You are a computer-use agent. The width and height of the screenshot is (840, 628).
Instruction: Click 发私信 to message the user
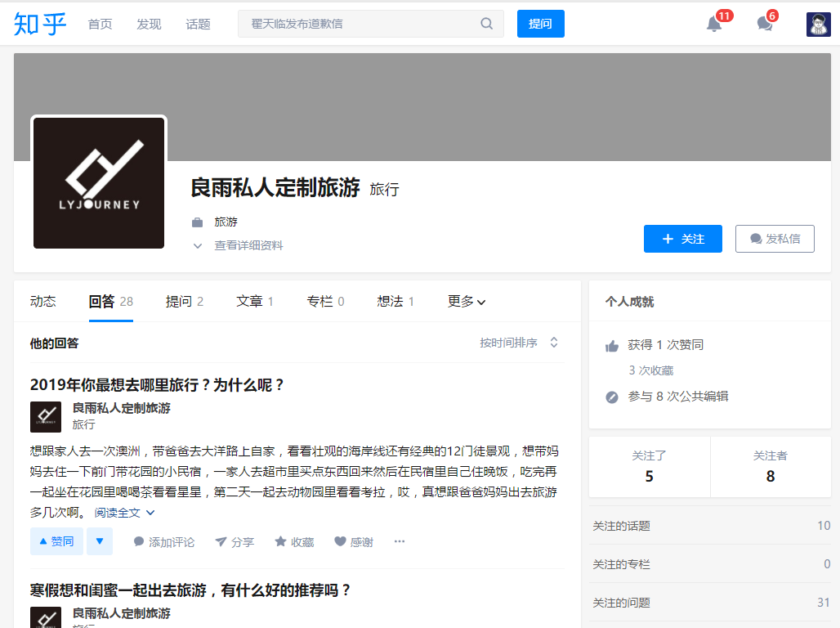click(775, 238)
